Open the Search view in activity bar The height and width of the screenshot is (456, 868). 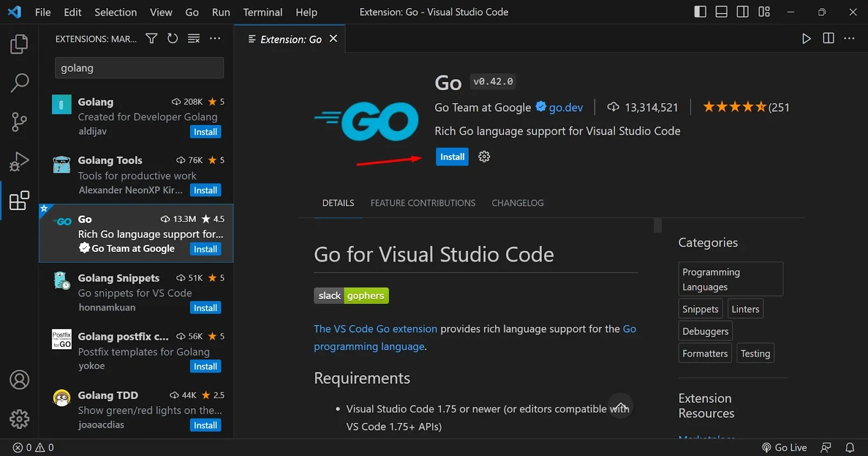(20, 83)
